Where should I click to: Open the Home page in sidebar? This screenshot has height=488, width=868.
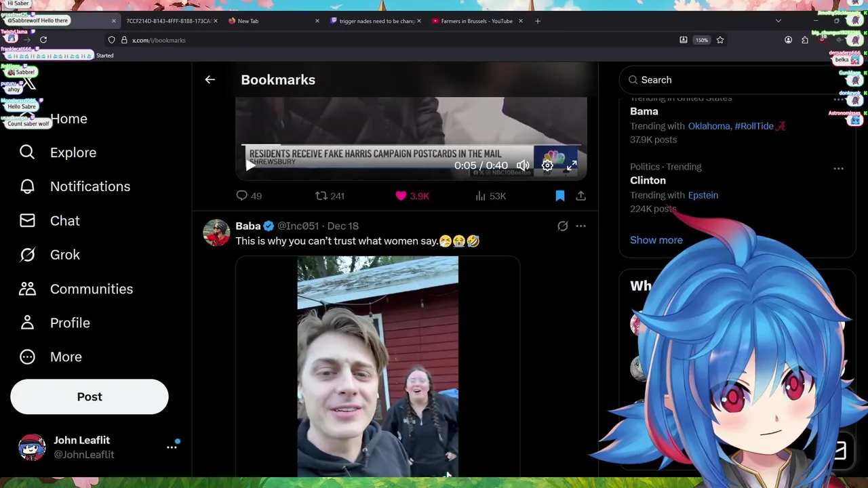pos(68,119)
